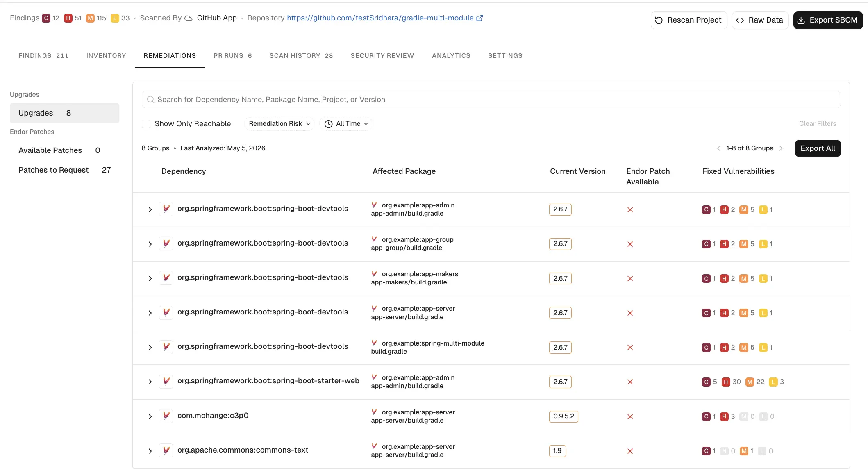The image size is (868, 473).
Task: Open the Settings tab
Action: pyautogui.click(x=505, y=56)
